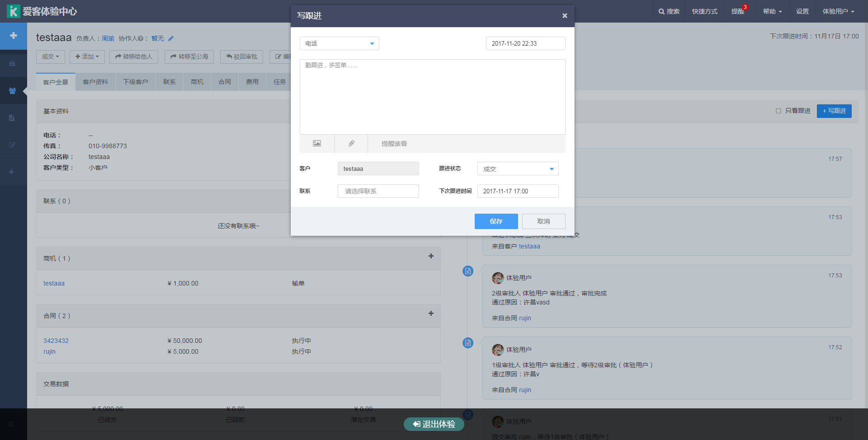The image size is (868, 440).
Task: Click the blue +写跟进 button
Action: pyautogui.click(x=834, y=111)
